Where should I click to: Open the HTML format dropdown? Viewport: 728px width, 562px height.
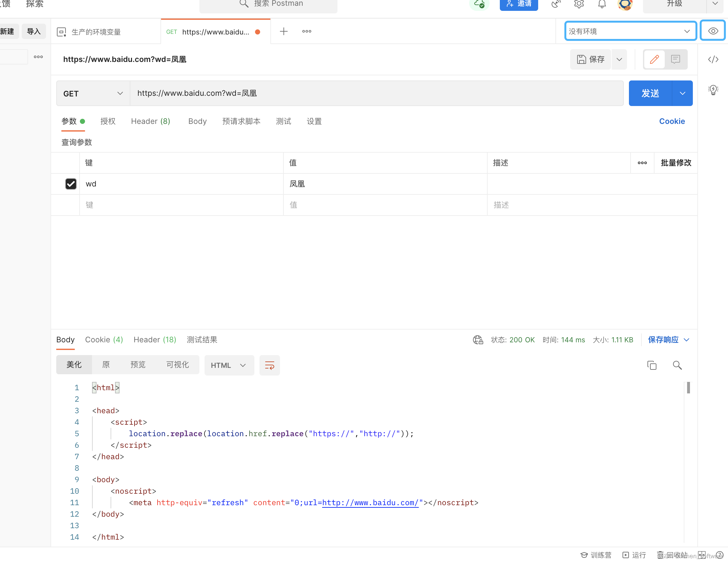click(229, 365)
